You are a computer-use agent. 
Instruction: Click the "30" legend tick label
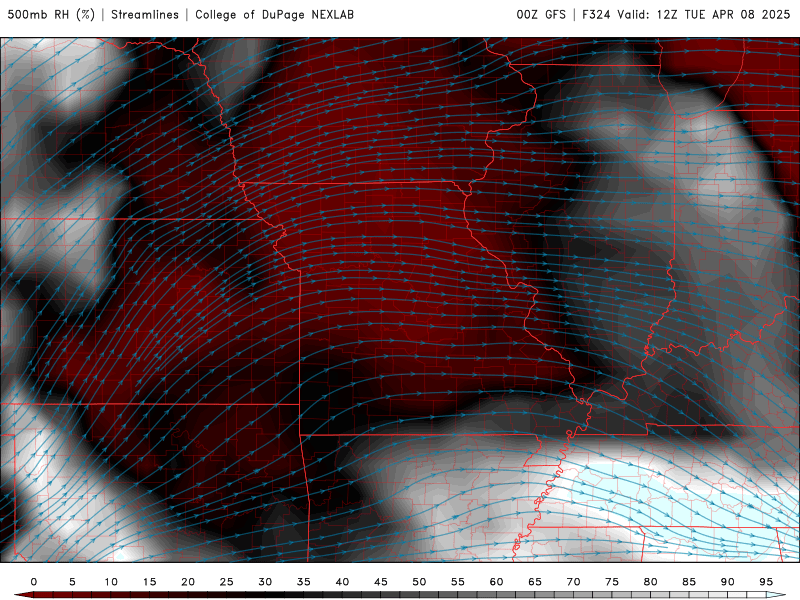point(265,582)
